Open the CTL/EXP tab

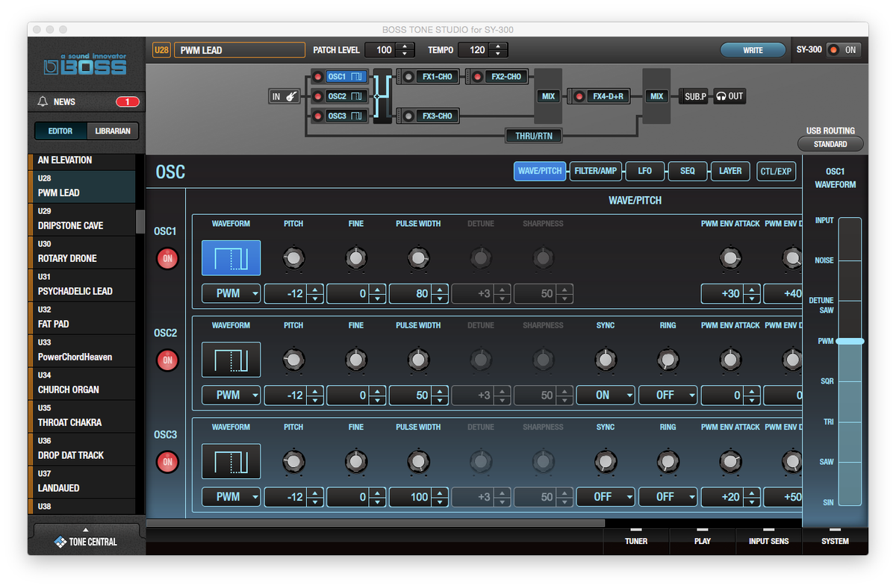[x=776, y=171]
